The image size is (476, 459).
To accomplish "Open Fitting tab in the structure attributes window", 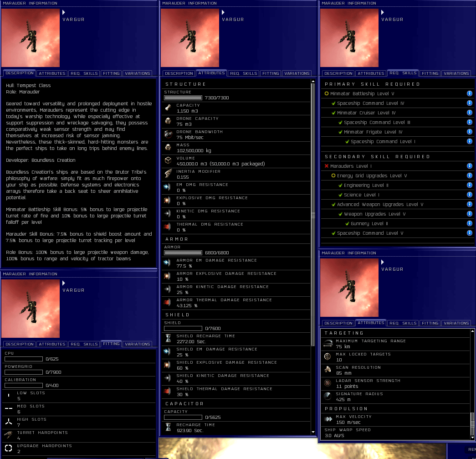I will tap(271, 73).
